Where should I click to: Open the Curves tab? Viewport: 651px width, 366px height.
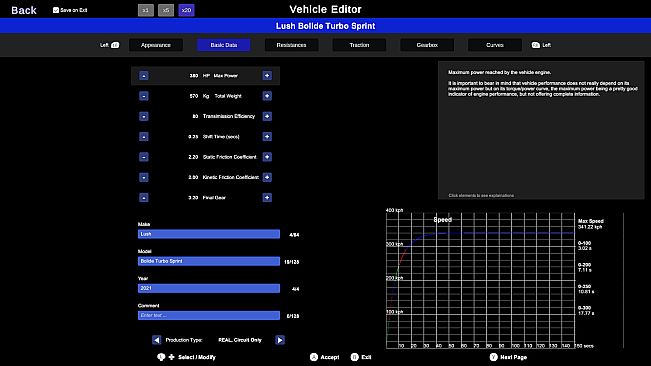pyautogui.click(x=494, y=45)
